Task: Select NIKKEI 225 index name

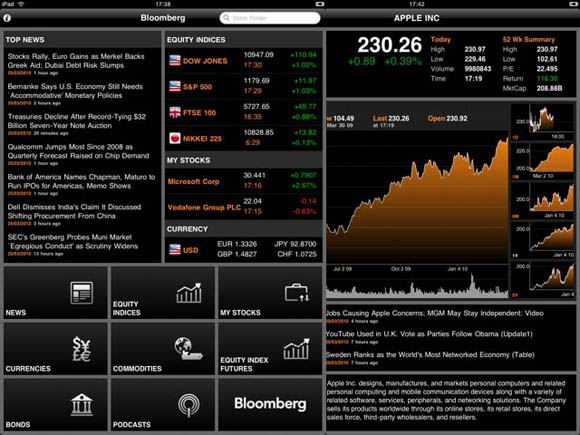Action: pos(202,139)
